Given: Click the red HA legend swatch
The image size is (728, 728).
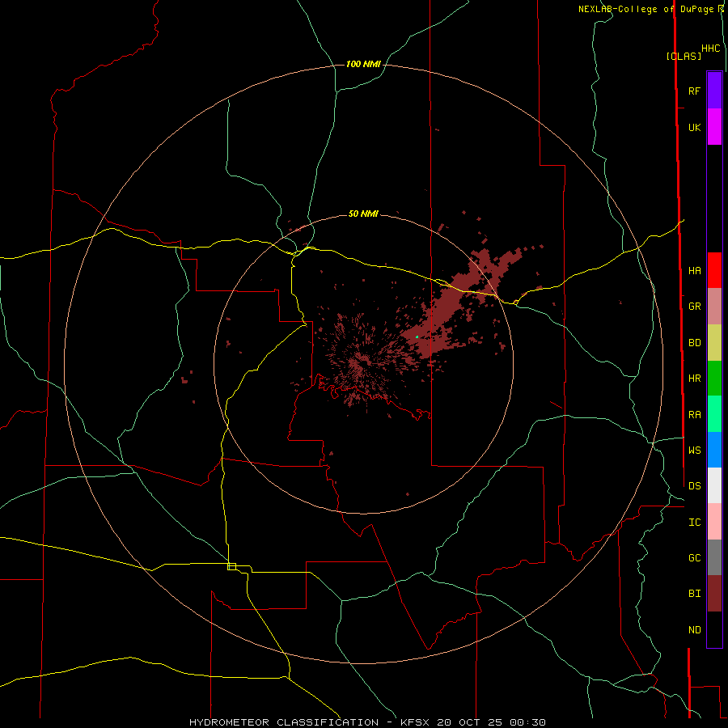Looking at the screenshot, I should [x=714, y=270].
